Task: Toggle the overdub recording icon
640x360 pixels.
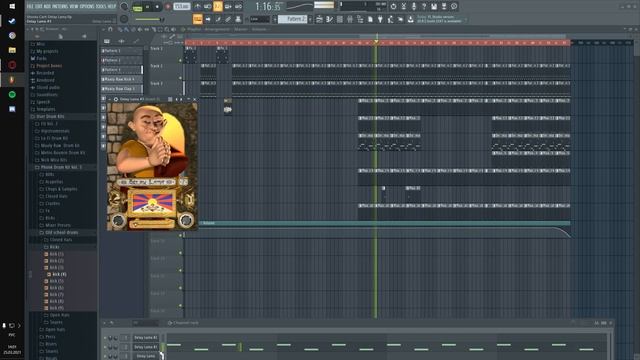Action: click(x=228, y=7)
